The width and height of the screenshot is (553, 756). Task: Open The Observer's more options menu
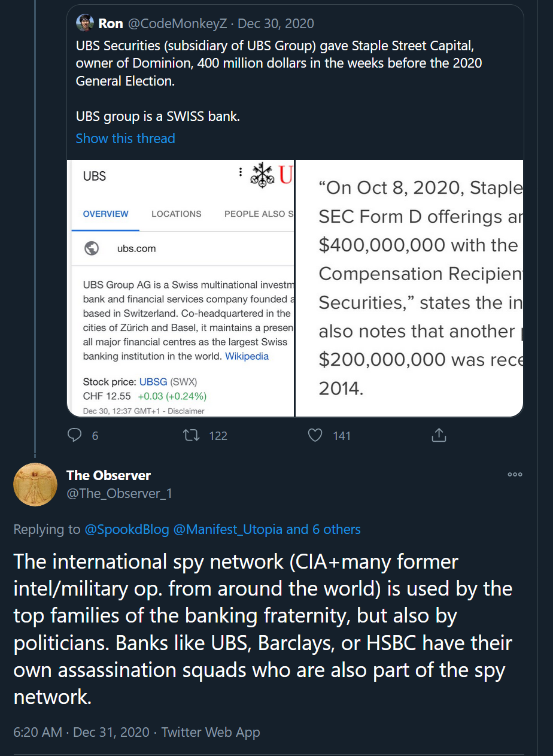[515, 474]
